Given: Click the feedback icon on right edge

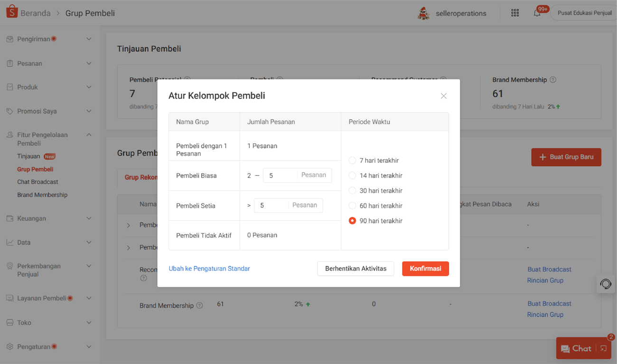Looking at the screenshot, I should (606, 284).
